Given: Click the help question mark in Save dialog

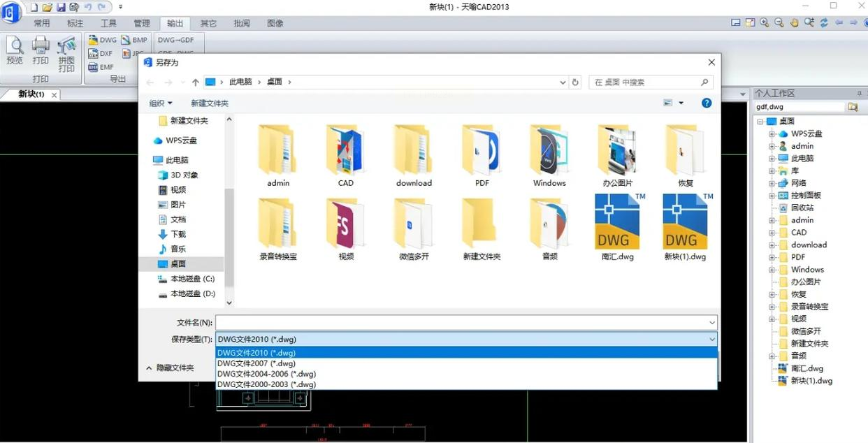Looking at the screenshot, I should pos(707,103).
